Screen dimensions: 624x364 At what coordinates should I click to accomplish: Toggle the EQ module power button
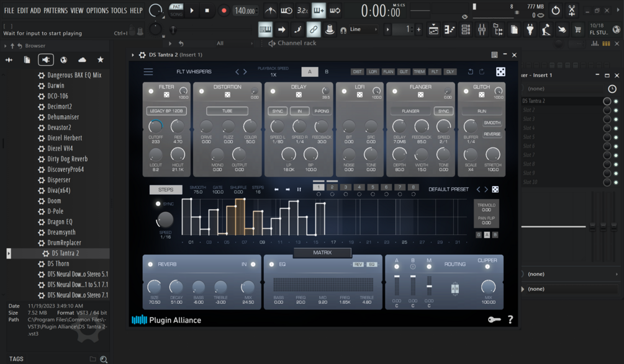click(x=271, y=264)
